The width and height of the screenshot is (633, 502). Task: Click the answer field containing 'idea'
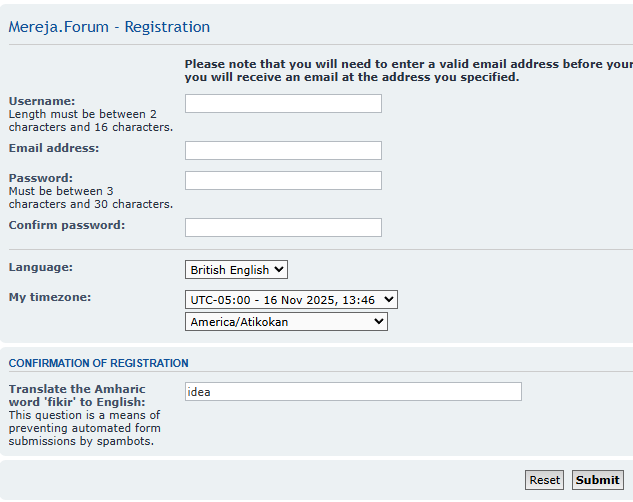353,392
